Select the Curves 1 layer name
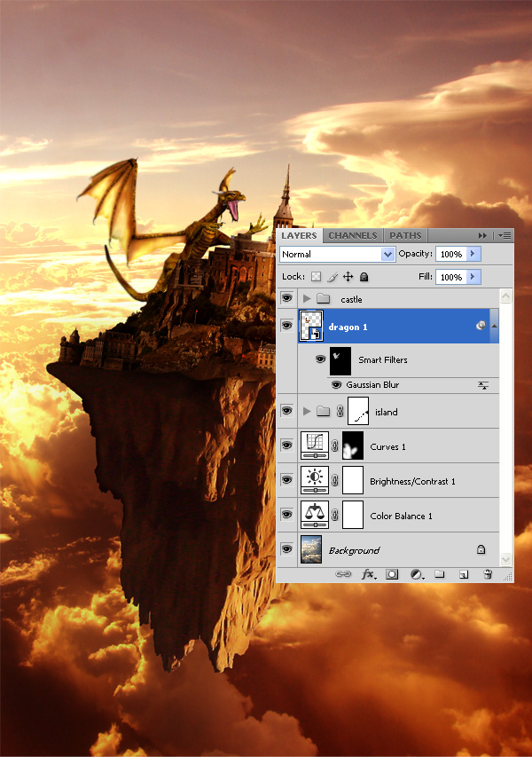Image resolution: width=532 pixels, height=757 pixels. (387, 446)
